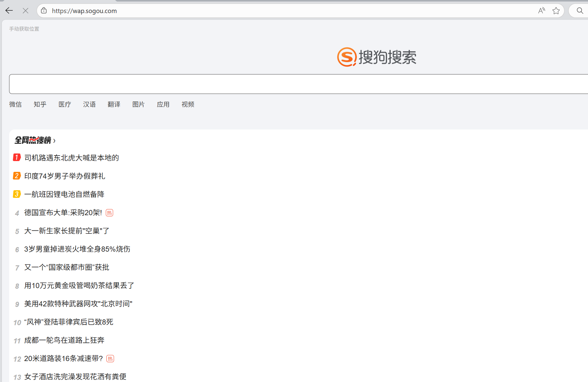The height and width of the screenshot is (382, 588).
Task: Open the 微信 search tab
Action: pos(16,104)
